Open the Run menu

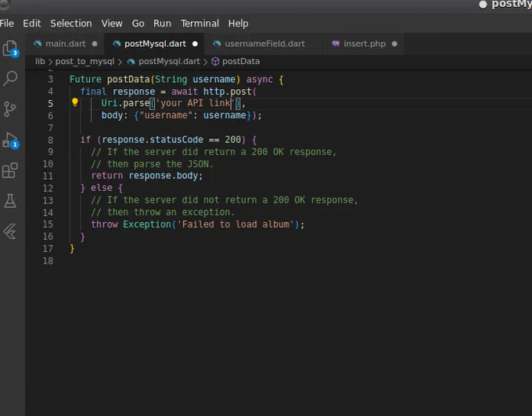pyautogui.click(x=162, y=23)
